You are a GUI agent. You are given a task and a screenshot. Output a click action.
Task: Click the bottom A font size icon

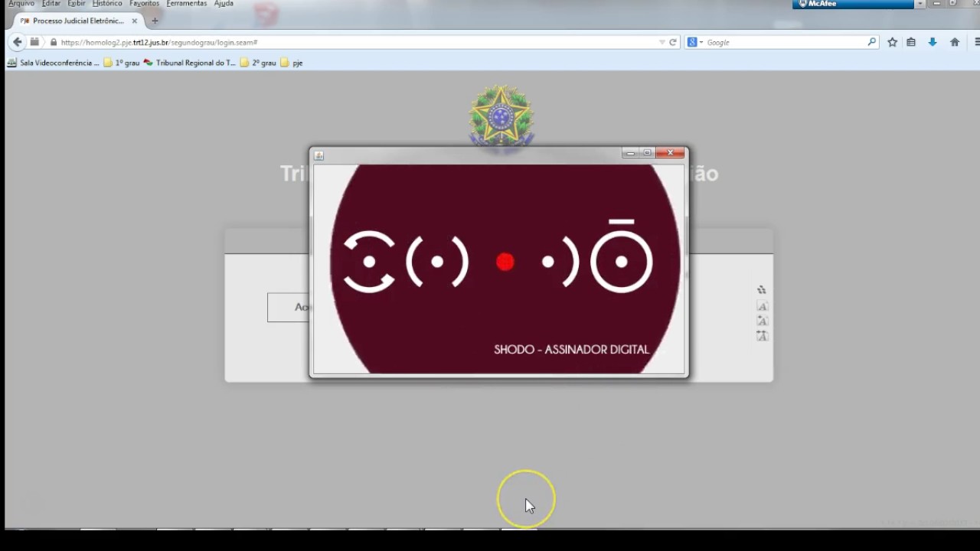tap(762, 336)
